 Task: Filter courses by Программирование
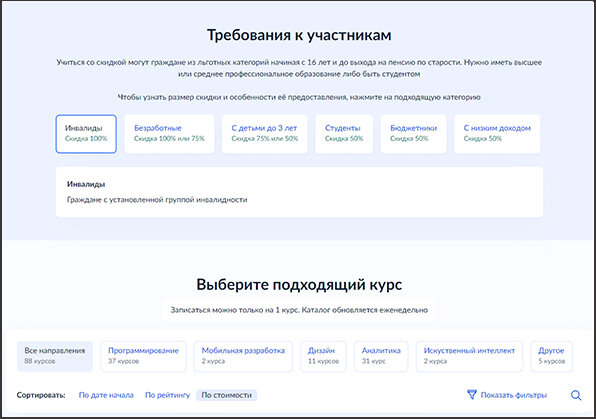[x=143, y=356]
